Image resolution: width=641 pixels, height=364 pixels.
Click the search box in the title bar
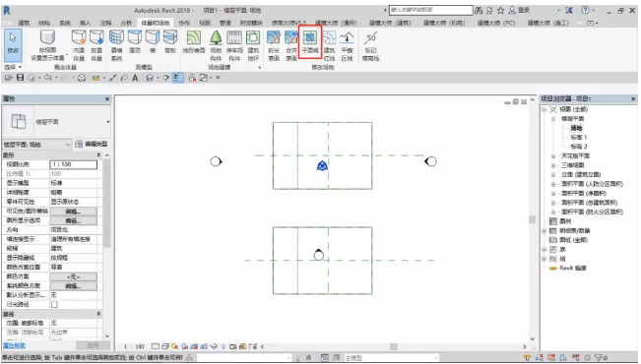click(430, 10)
